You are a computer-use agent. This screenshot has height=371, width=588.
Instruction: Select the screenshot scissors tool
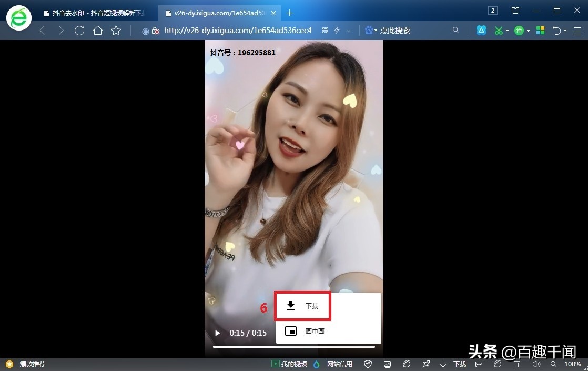click(x=499, y=31)
